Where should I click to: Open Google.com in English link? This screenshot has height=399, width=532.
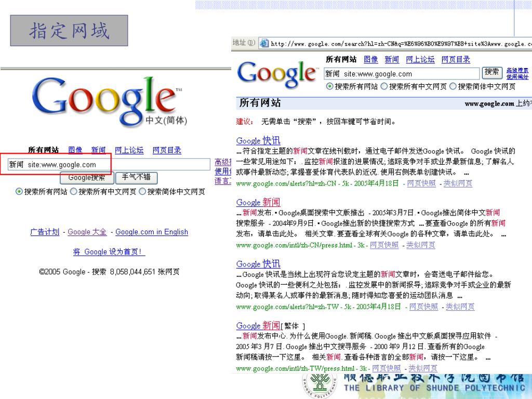pos(152,232)
